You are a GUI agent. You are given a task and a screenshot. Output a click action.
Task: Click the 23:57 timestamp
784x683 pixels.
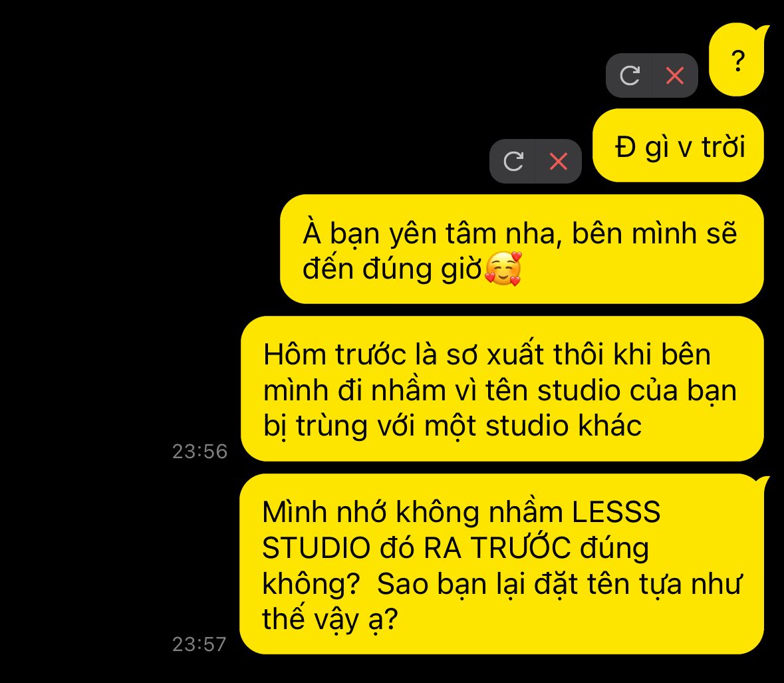[x=199, y=644]
